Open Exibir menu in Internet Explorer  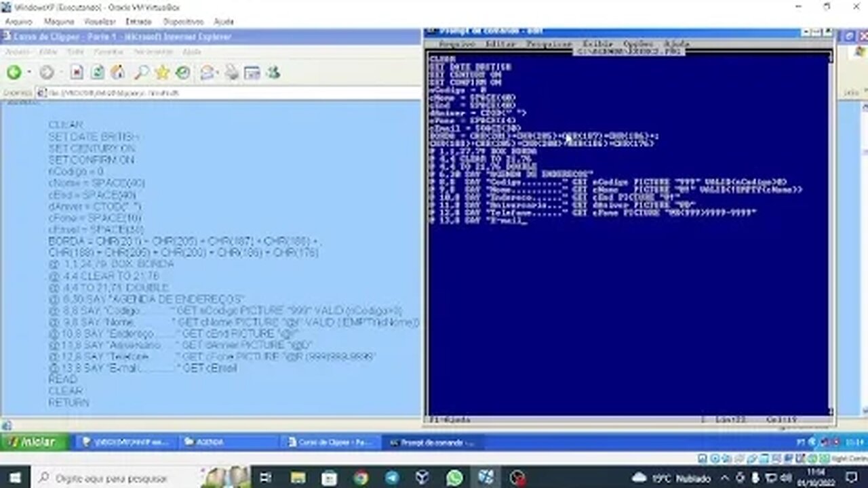click(75, 52)
